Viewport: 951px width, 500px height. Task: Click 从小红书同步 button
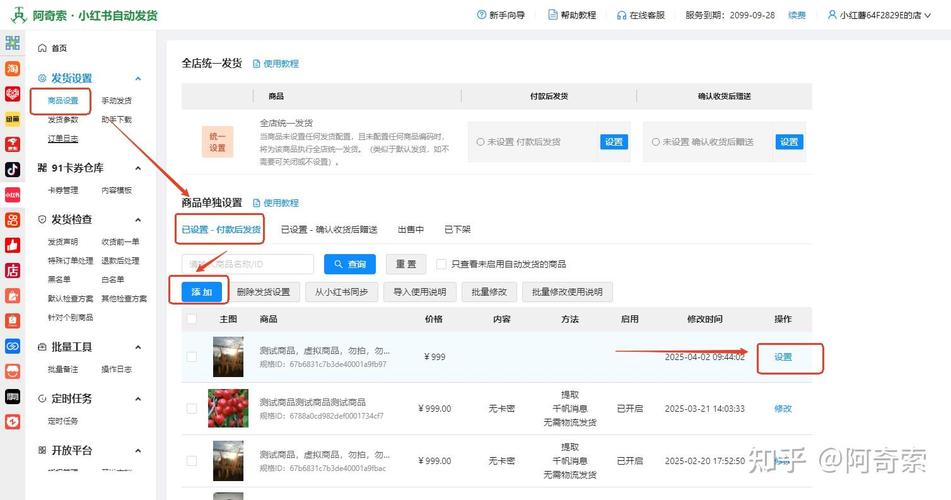pos(341,292)
